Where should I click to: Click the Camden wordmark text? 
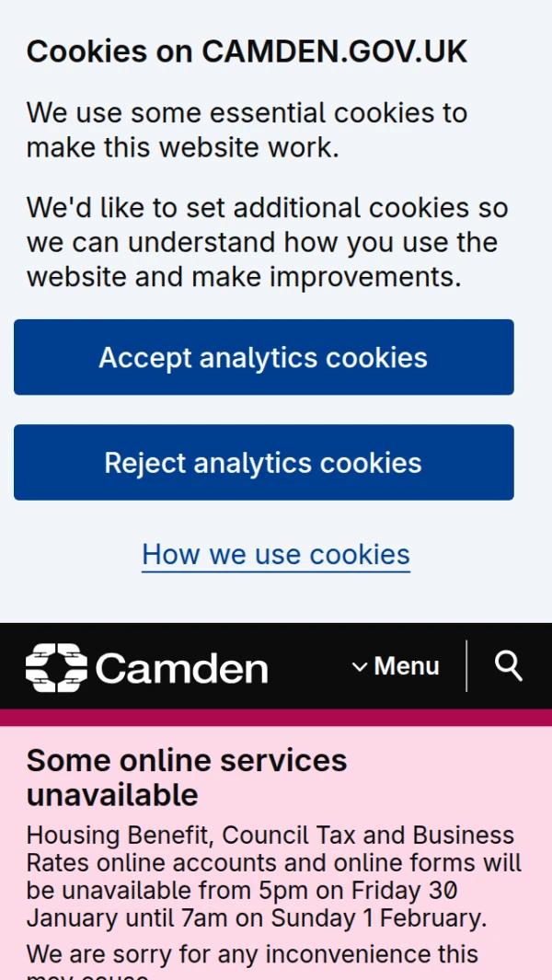[x=181, y=668]
